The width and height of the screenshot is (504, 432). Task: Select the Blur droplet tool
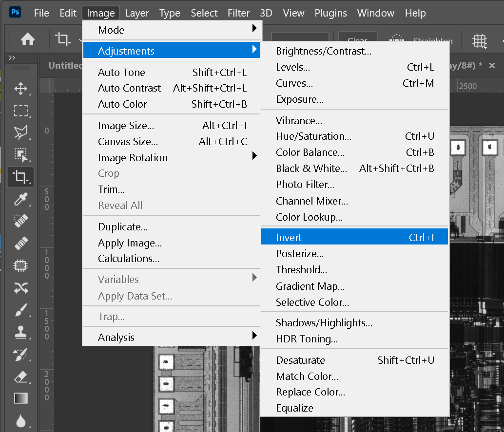pos(20,421)
